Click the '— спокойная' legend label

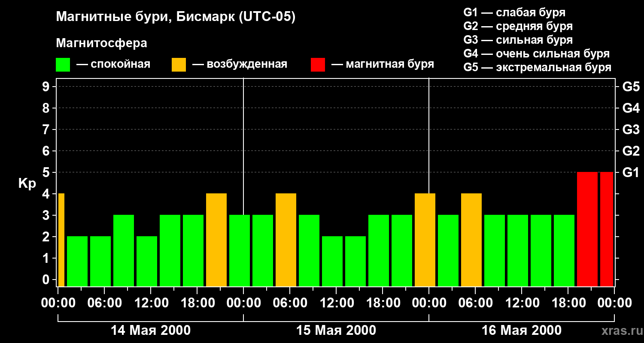click(x=113, y=64)
